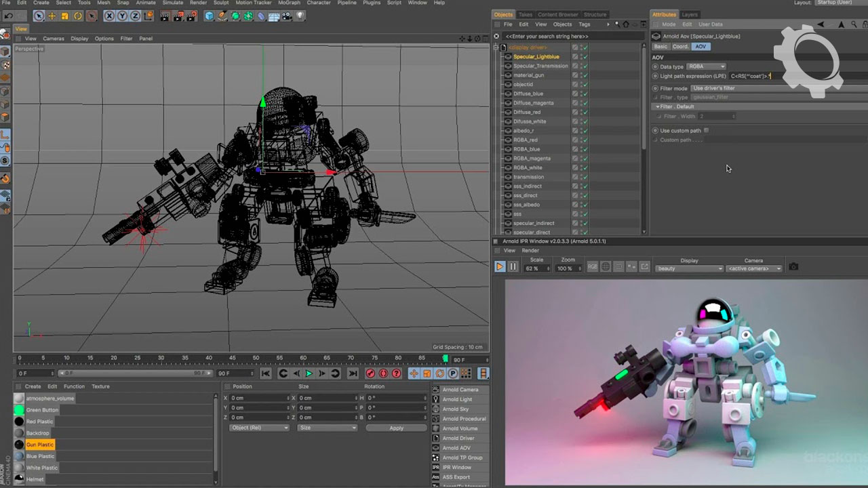868x488 pixels.
Task: Select the Gun Plastic material swatch
Action: pyautogui.click(x=19, y=445)
